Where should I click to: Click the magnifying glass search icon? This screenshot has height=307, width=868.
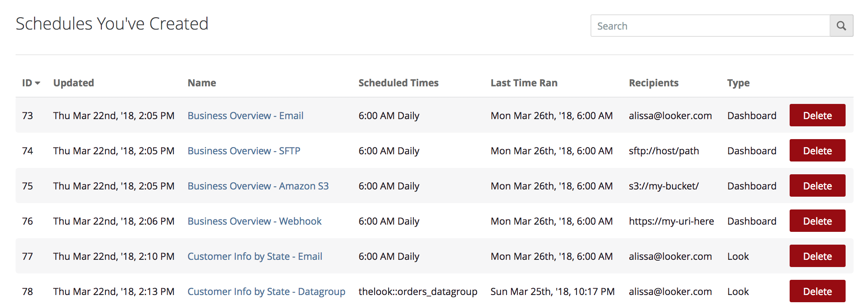841,26
